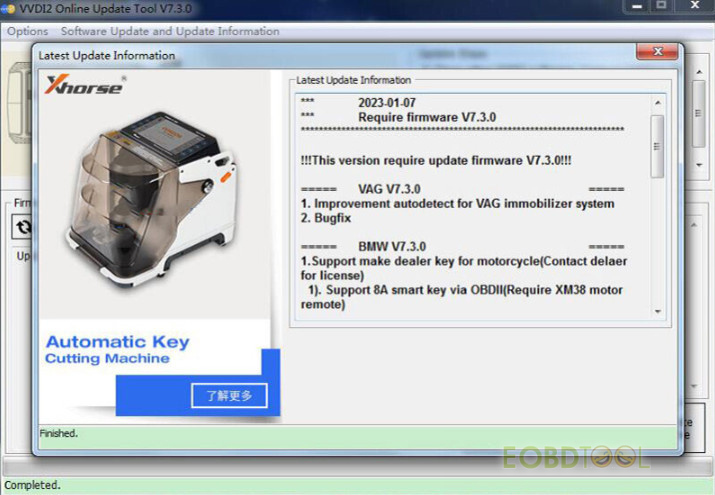Click the 'Finished.' status in dialog
The image size is (715, 495).
click(59, 433)
